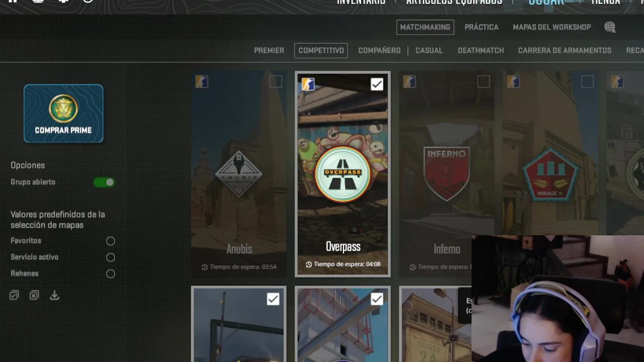This screenshot has width=644, height=362.
Task: Click the clock icon beside Overpass wait time
Action: point(309,264)
